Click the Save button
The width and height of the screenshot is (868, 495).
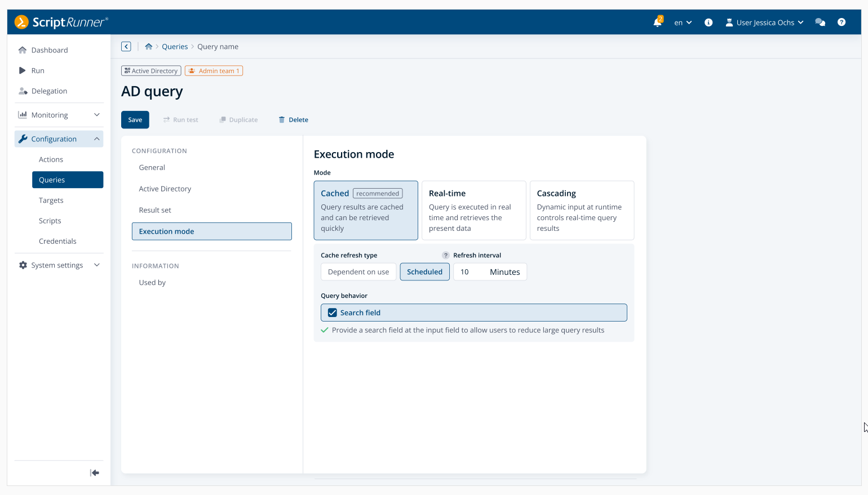coord(135,120)
